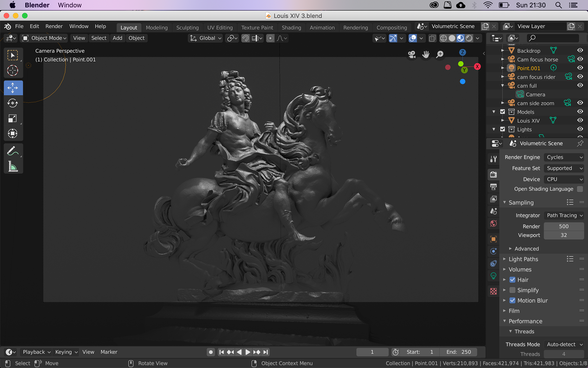Open the Object properties tab

pos(493,239)
